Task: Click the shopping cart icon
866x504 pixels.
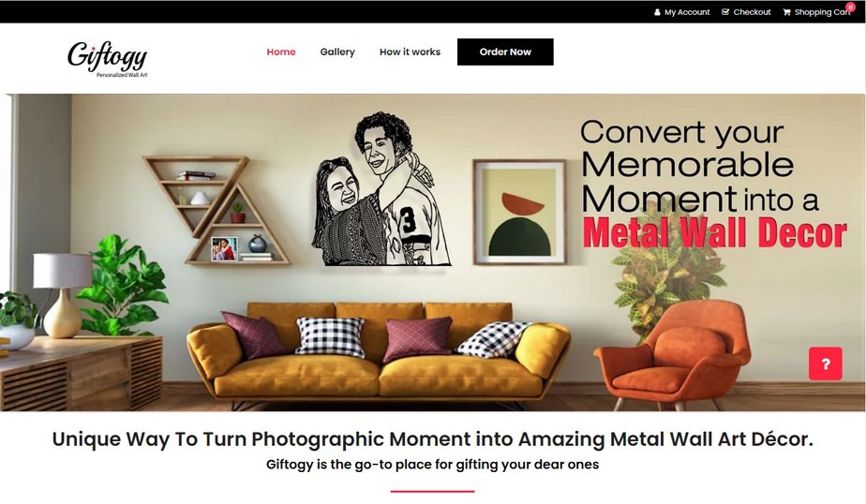Action: tap(786, 12)
